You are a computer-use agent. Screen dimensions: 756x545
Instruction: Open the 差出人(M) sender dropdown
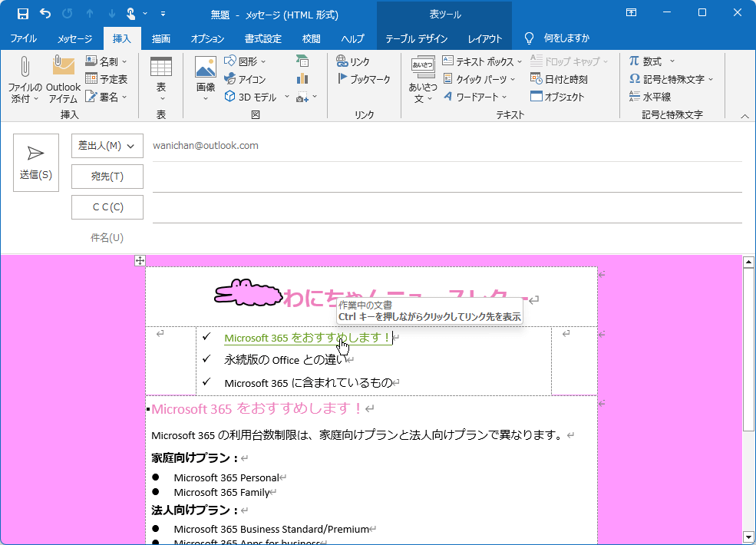coord(107,146)
